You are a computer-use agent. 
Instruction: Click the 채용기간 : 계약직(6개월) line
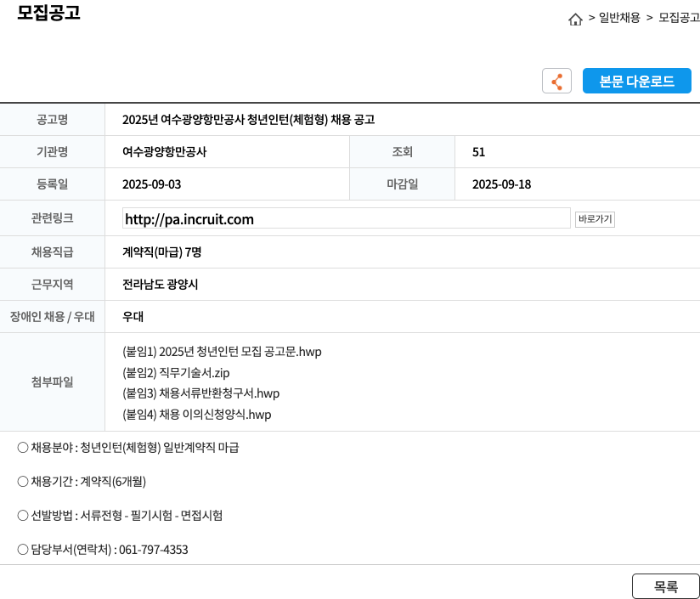(x=82, y=482)
